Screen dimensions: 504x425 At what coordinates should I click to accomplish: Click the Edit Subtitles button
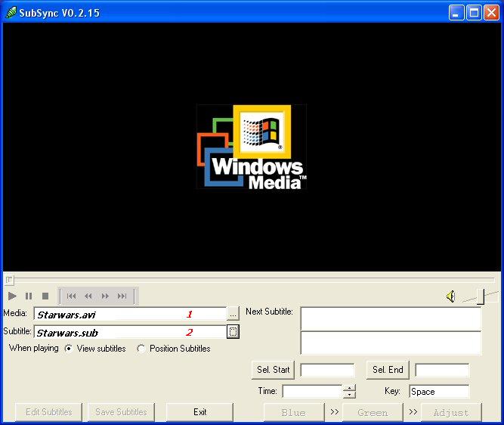click(49, 412)
